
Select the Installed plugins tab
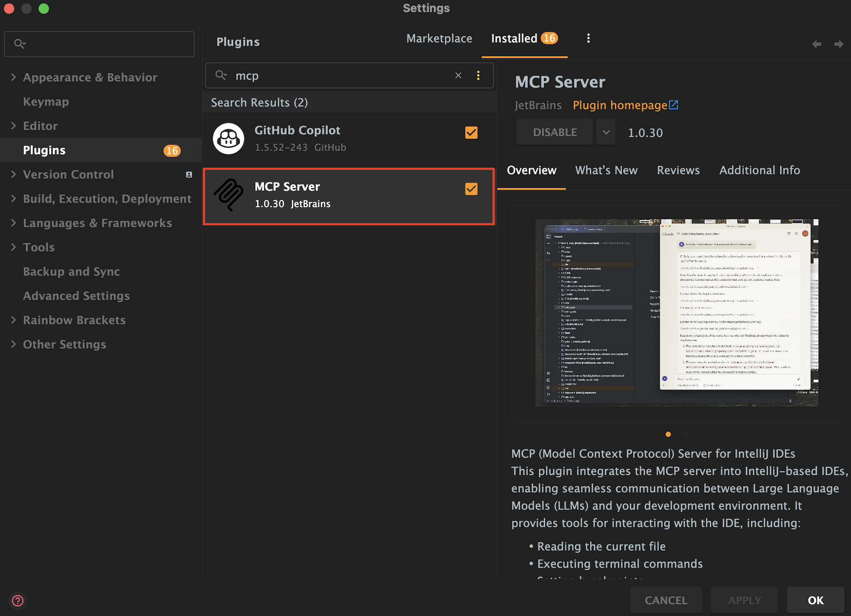pyautogui.click(x=524, y=38)
